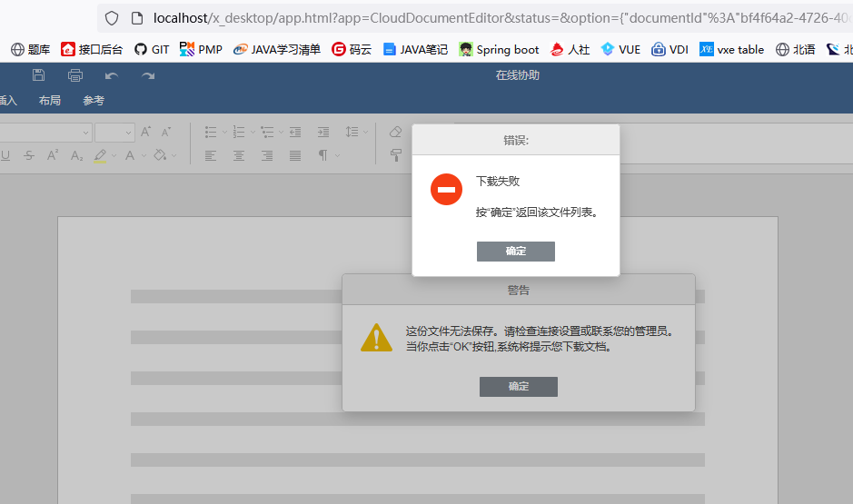This screenshot has height=504, width=853.
Task: Open the 接口后台 bookmark
Action: tap(92, 49)
